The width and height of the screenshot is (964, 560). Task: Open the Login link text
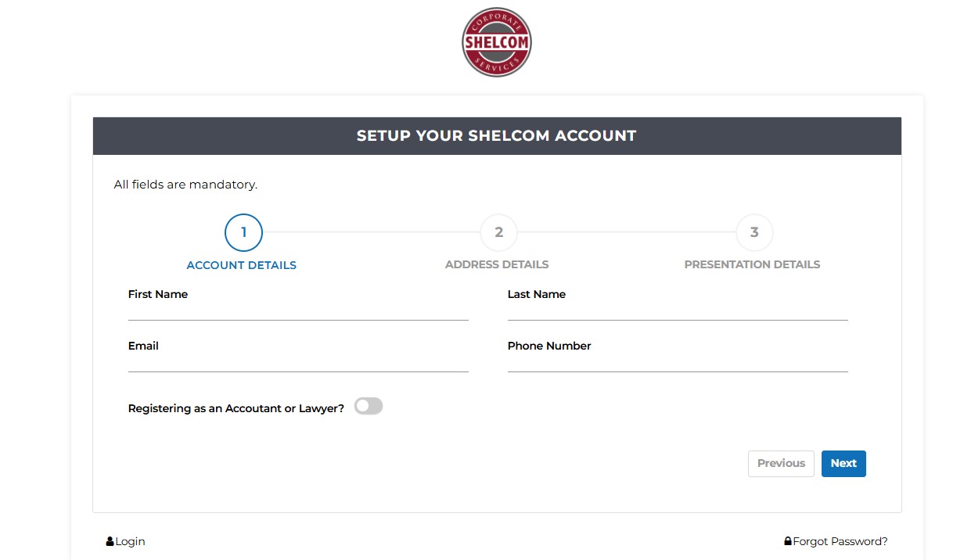(130, 541)
